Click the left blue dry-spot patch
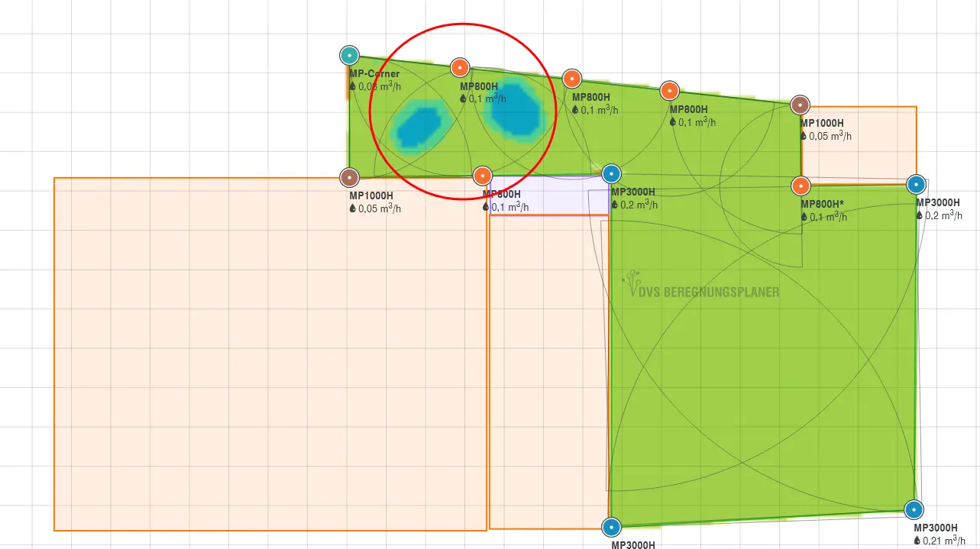Screen dimensions: 980x549 [x=417, y=125]
